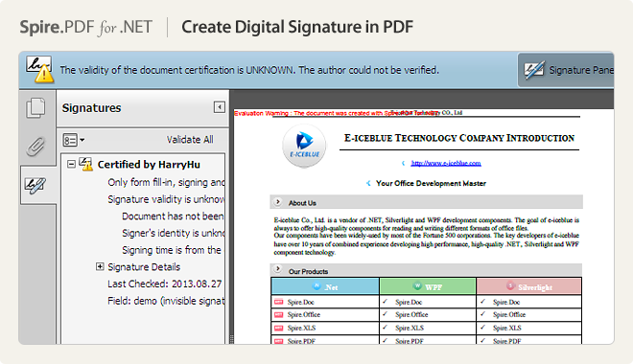Select the Last Checked tree entry

165,284
